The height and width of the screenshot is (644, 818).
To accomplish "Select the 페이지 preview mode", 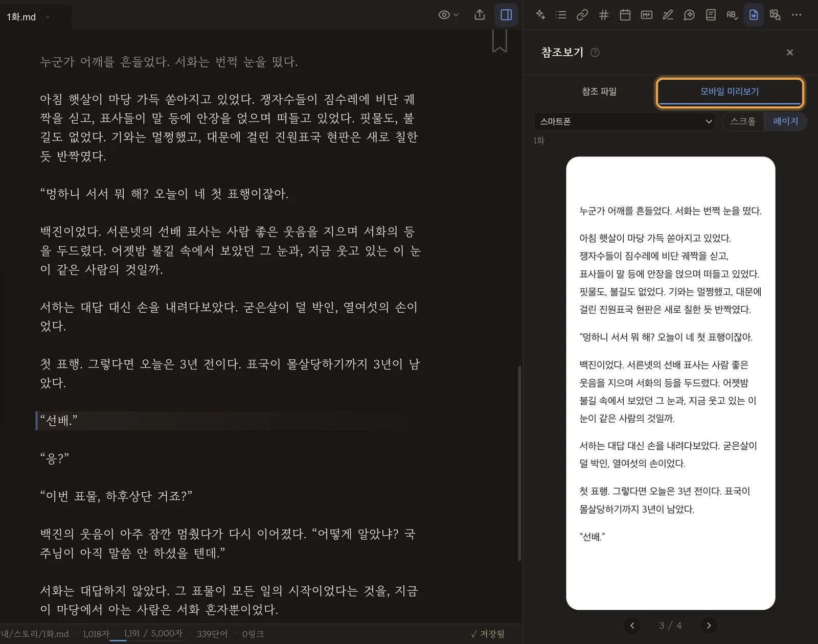I will click(785, 122).
